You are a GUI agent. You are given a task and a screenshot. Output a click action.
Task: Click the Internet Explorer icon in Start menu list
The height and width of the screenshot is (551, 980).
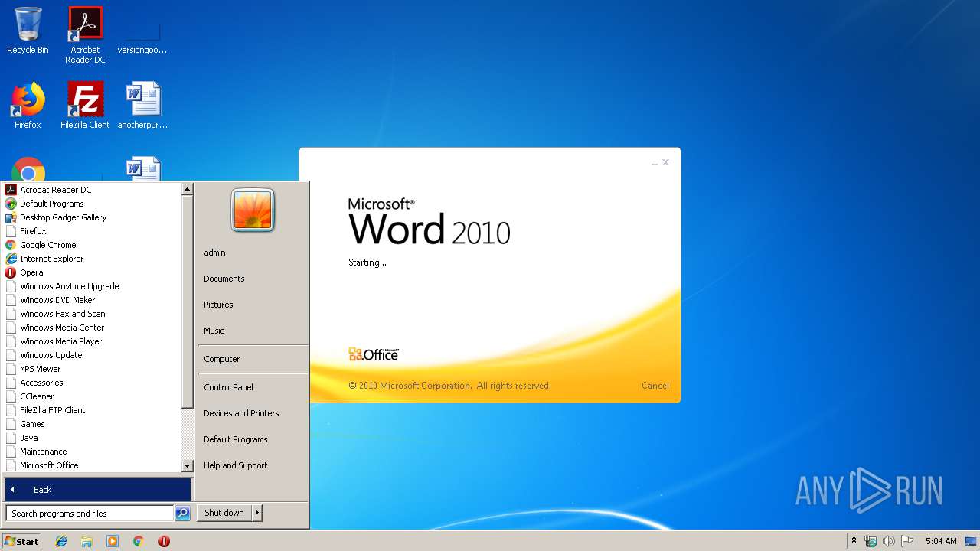click(11, 259)
